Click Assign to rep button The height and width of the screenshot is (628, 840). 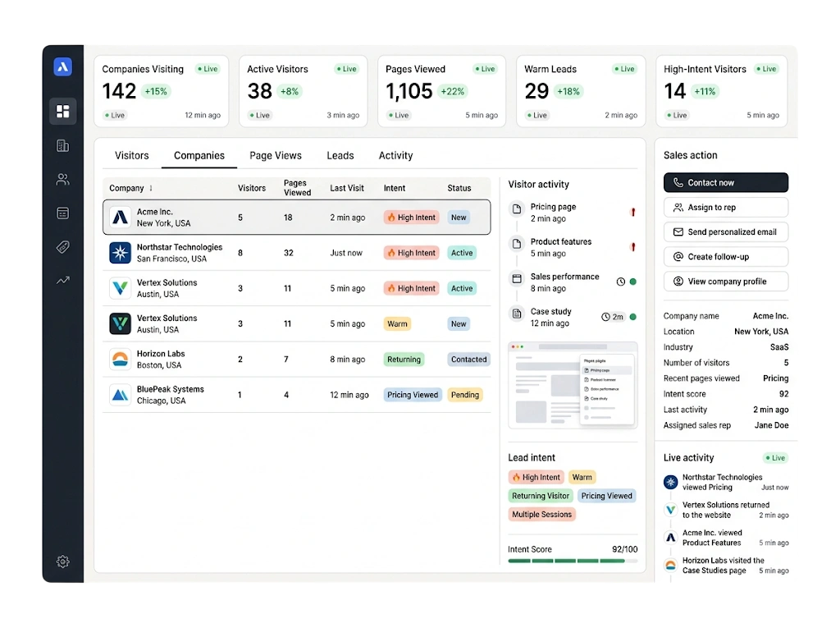725,207
